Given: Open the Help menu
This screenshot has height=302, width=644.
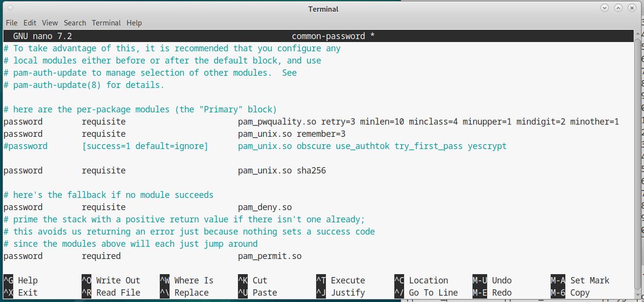Looking at the screenshot, I should [x=134, y=23].
